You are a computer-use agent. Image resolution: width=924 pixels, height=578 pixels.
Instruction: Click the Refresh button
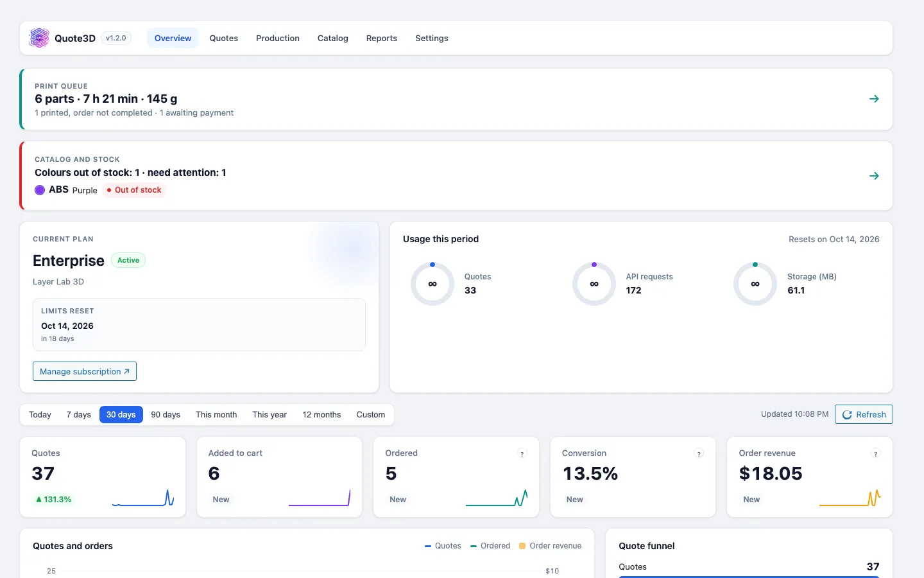tap(864, 414)
